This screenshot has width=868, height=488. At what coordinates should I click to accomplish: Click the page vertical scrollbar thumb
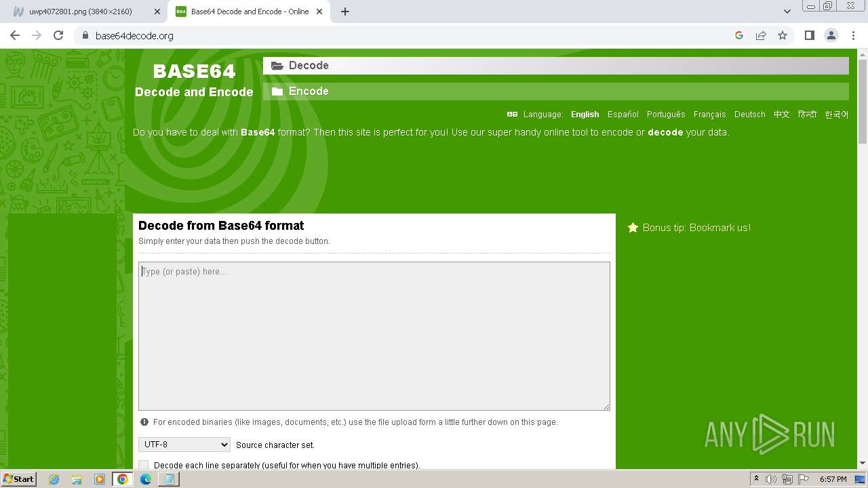pos(863,102)
